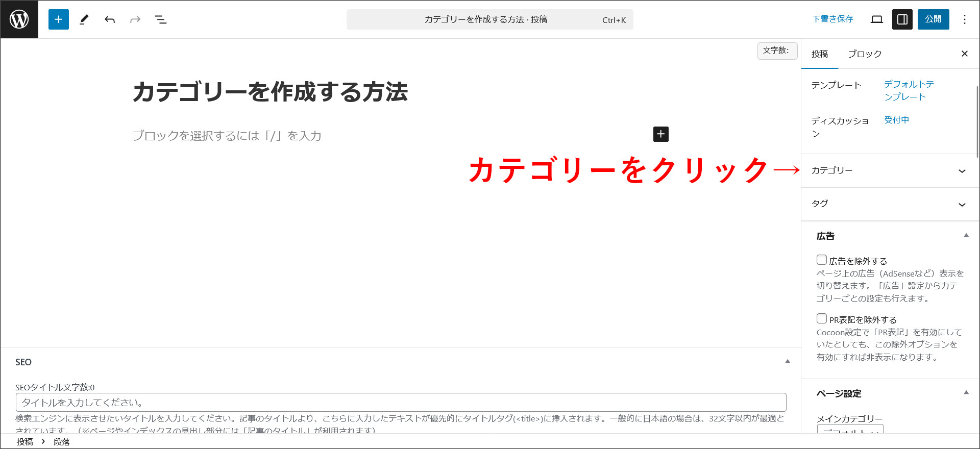Open the three-dot options menu
Image resolution: width=980 pixels, height=449 pixels.
[x=964, y=19]
